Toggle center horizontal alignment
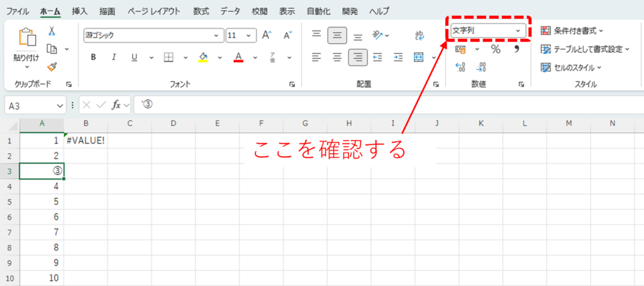Screen dimensions: 644x286 (337, 57)
